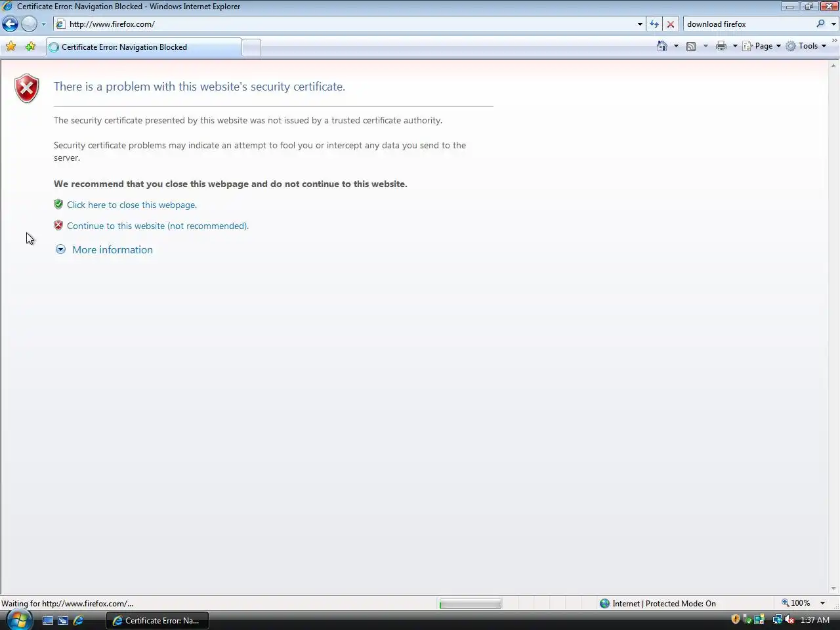Click the Waiting for firefox.com status text

(x=67, y=604)
